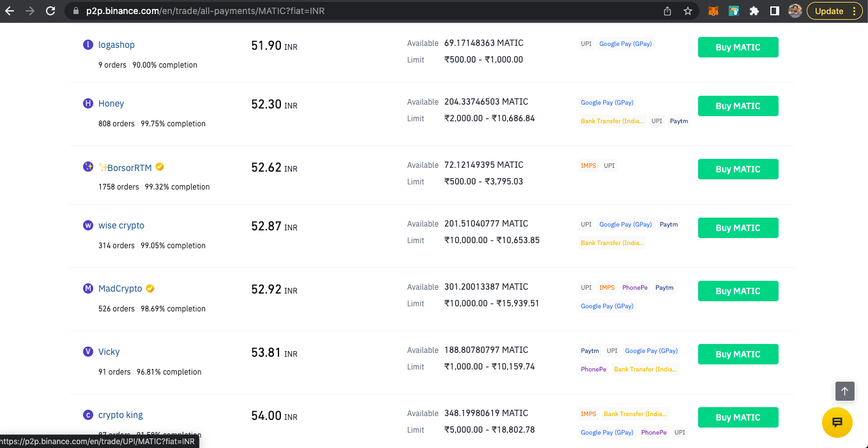This screenshot has height=448, width=868.
Task: Click the verified badge next to BorsorRTM
Action: click(x=160, y=167)
